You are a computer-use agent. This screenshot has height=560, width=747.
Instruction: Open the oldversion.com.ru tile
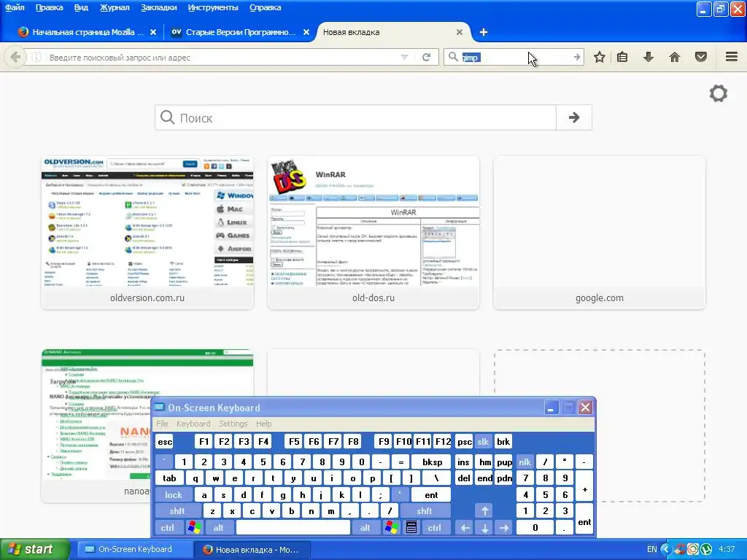pos(147,233)
